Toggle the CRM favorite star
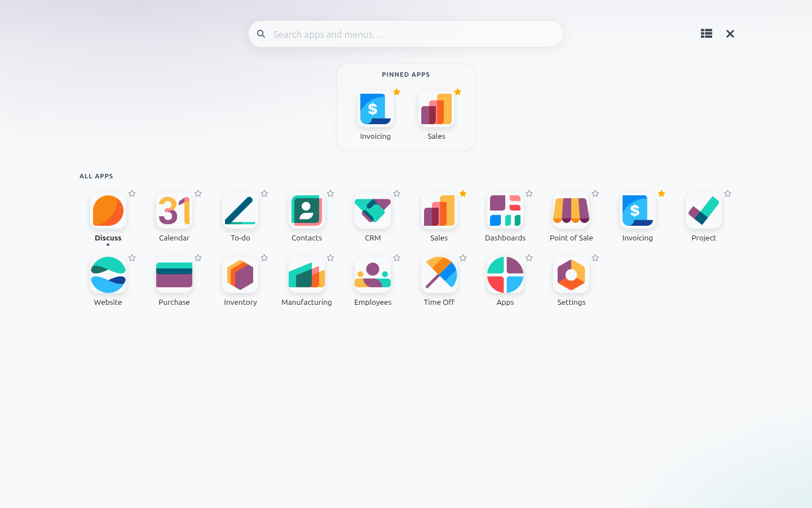 (397, 194)
